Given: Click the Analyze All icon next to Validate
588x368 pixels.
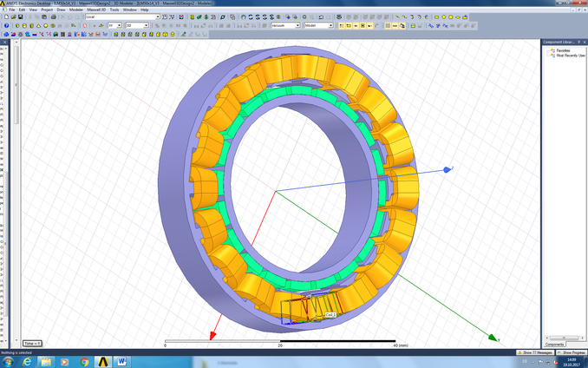Looking at the screenshot, I should coord(206,16).
